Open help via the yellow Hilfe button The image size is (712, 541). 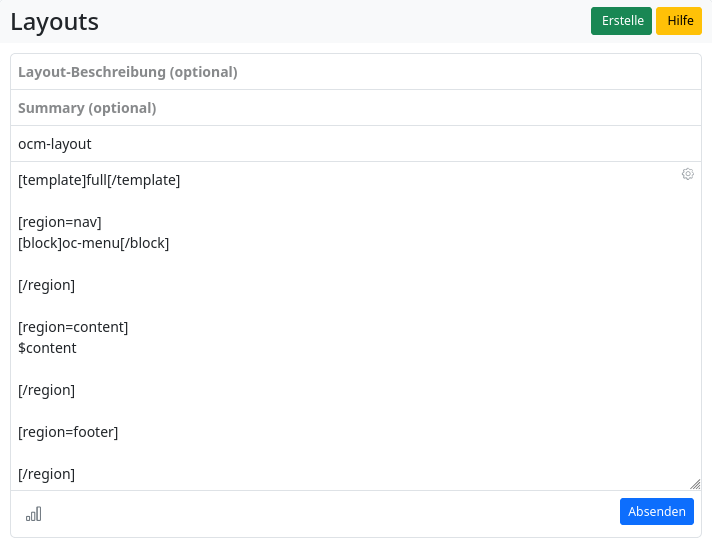click(x=679, y=21)
